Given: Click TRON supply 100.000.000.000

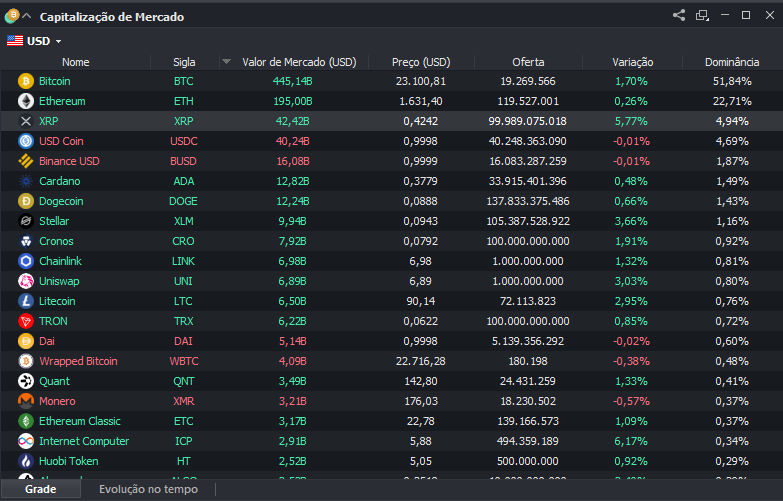Looking at the screenshot, I should click(528, 321).
